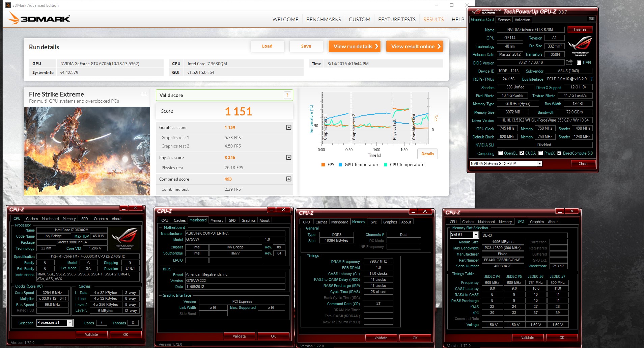Click Close button in GPU-Z
644x348 pixels.
coord(583,164)
